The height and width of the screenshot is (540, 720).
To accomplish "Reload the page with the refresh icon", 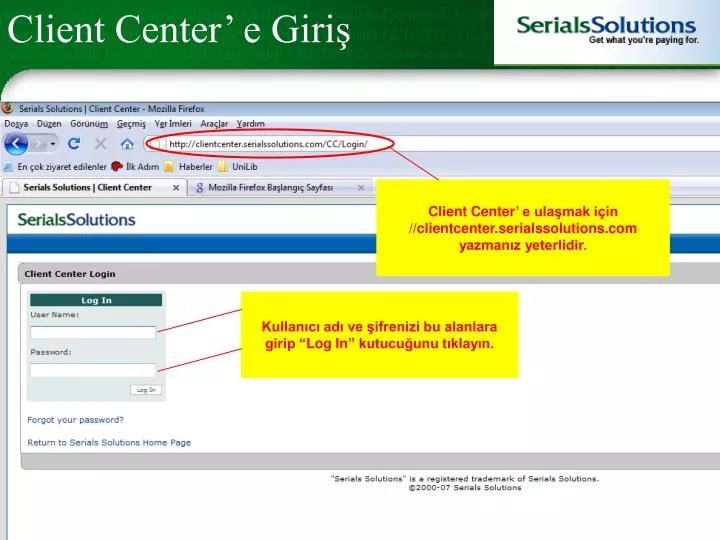I will click(x=74, y=144).
